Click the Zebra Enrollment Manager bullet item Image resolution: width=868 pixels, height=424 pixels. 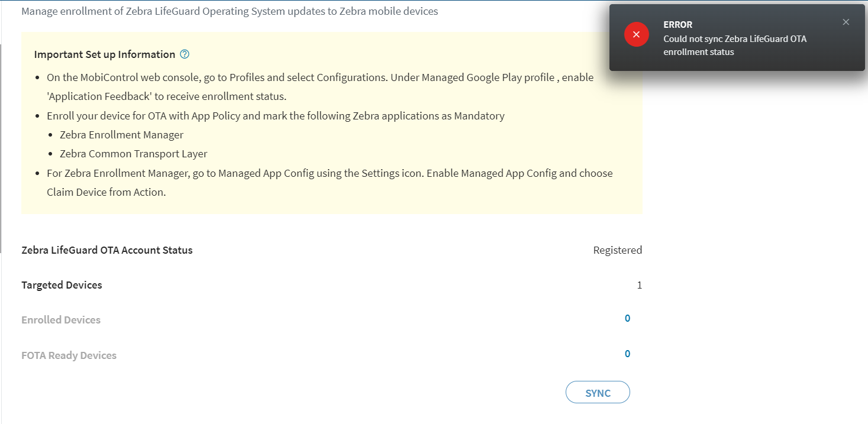(121, 135)
